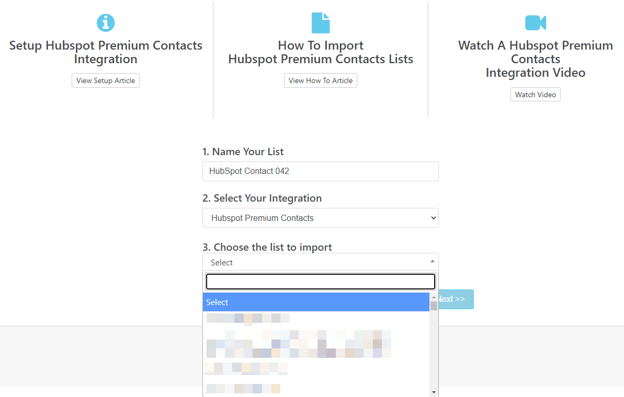Collapse the Choose the list to import dropdown

tap(320, 262)
